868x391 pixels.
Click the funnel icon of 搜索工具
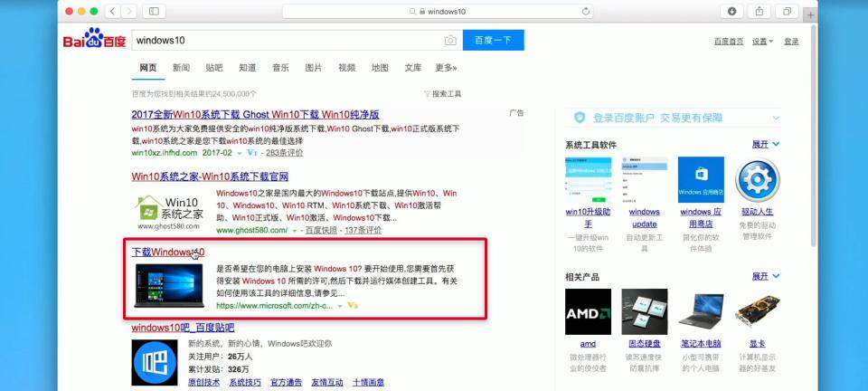[428, 94]
